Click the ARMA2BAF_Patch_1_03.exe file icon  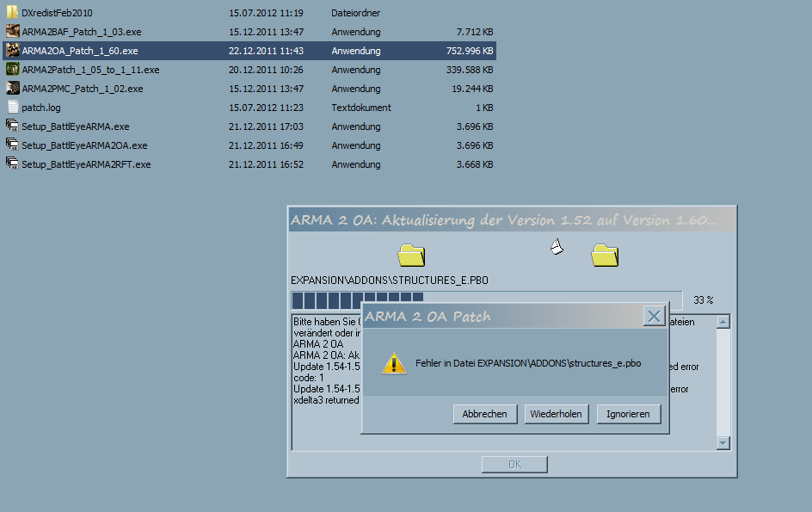click(x=12, y=32)
